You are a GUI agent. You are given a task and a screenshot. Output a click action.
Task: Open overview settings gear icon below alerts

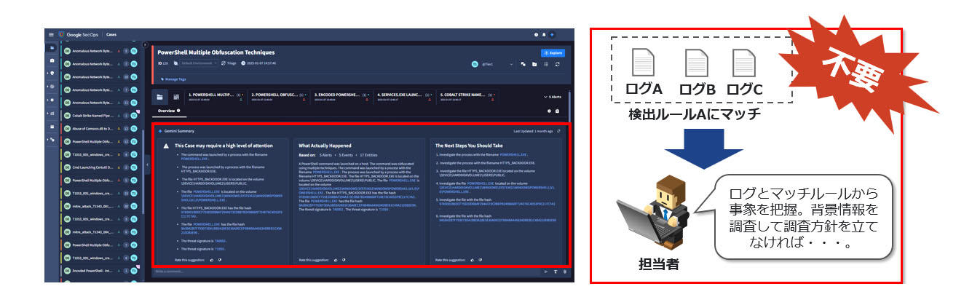tap(549, 111)
